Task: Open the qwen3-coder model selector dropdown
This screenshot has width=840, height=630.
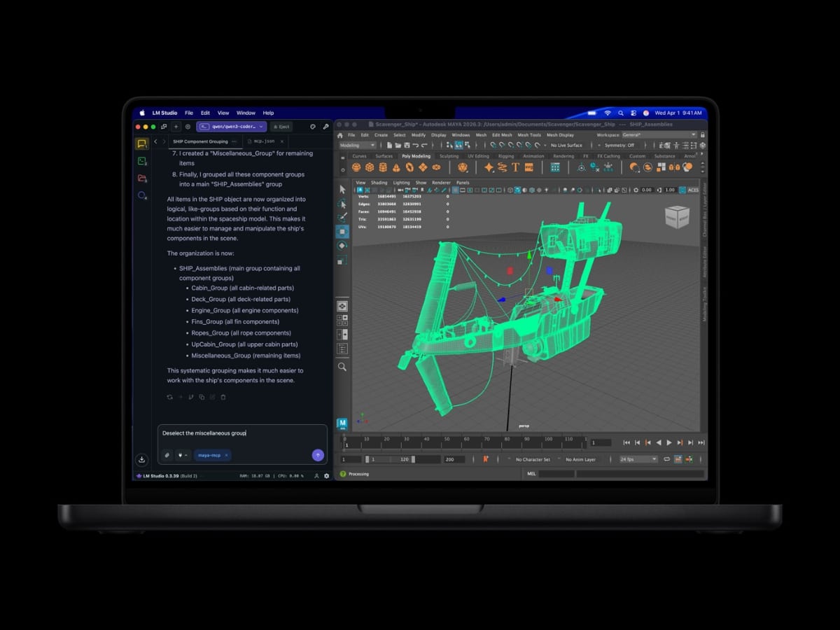Action: tap(231, 127)
